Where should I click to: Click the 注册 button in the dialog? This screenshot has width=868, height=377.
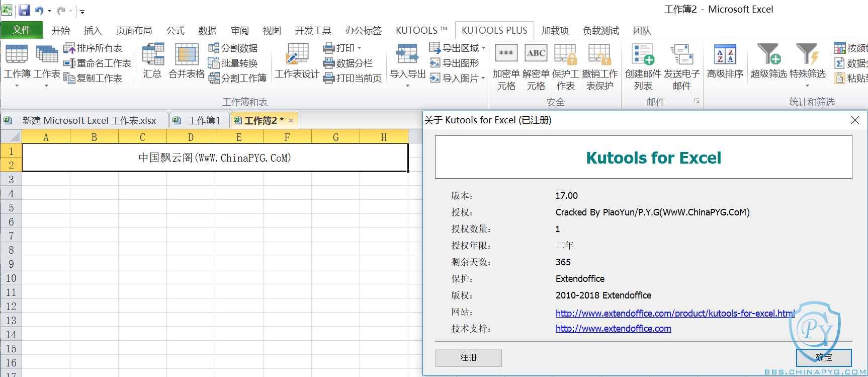(469, 357)
